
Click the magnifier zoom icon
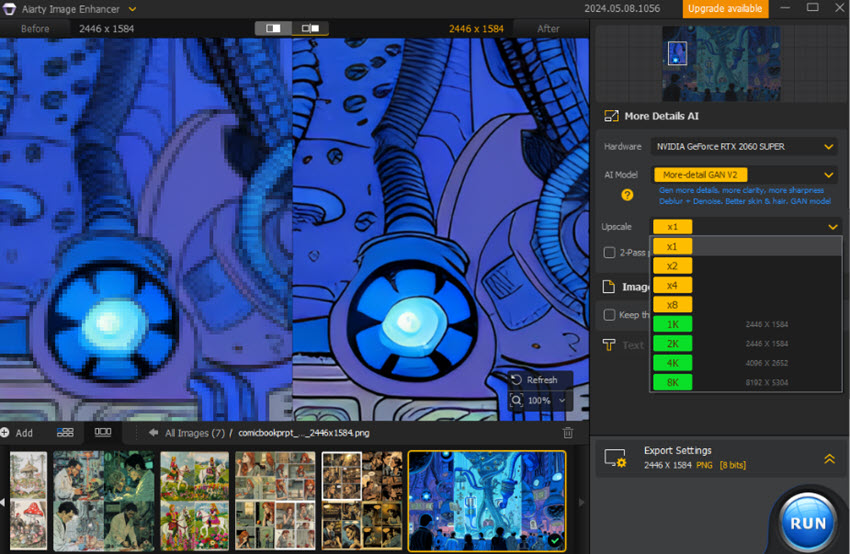[516, 401]
